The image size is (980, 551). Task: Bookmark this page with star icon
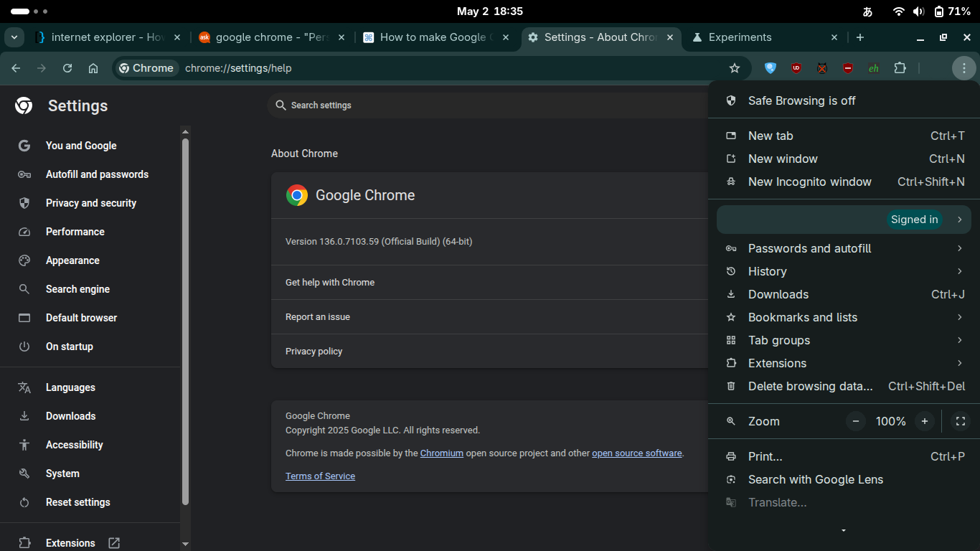(734, 68)
